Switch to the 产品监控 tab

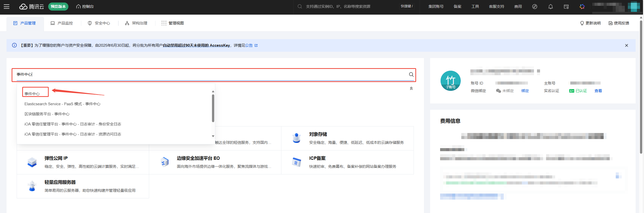tap(62, 23)
